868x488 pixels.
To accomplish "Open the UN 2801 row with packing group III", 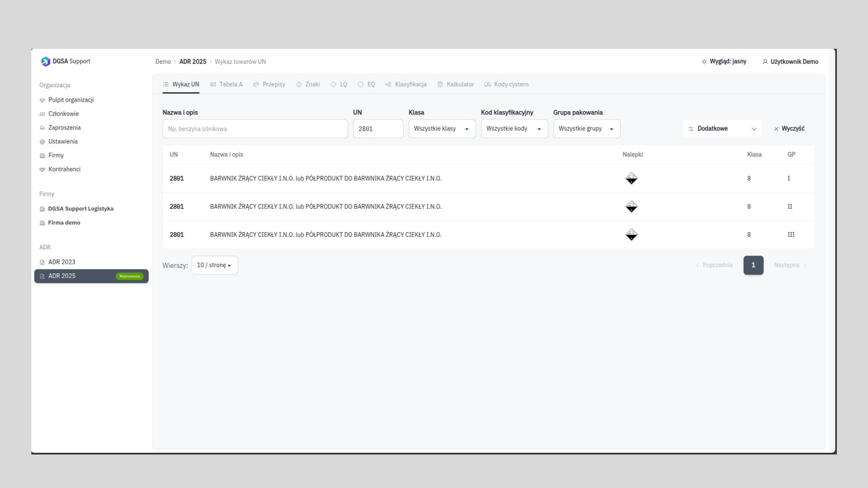I will (x=488, y=235).
